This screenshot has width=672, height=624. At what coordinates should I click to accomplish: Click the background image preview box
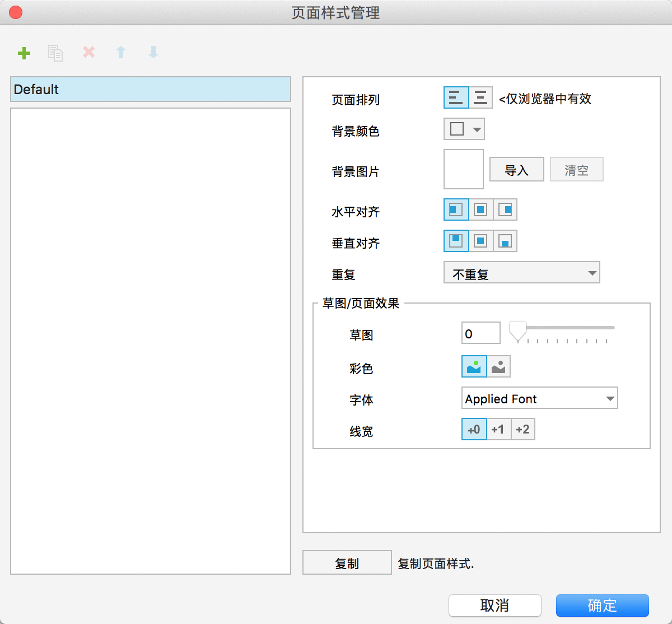[464, 169]
